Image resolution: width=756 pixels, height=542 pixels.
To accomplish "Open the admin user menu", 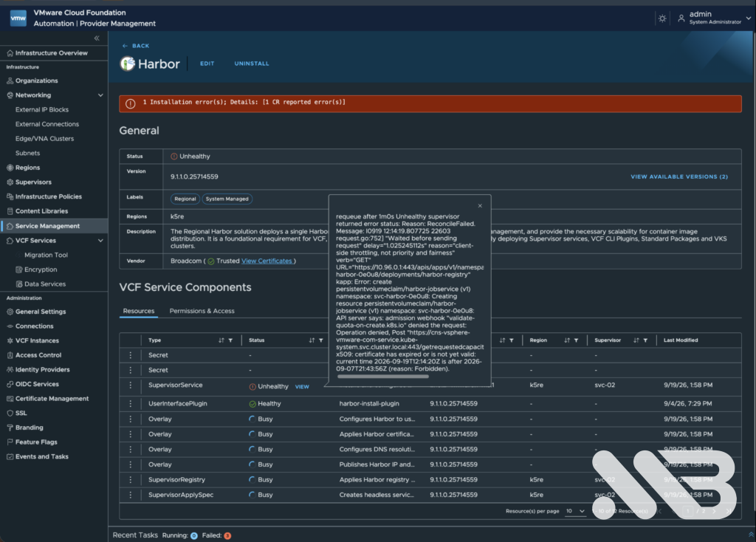I will tap(715, 18).
